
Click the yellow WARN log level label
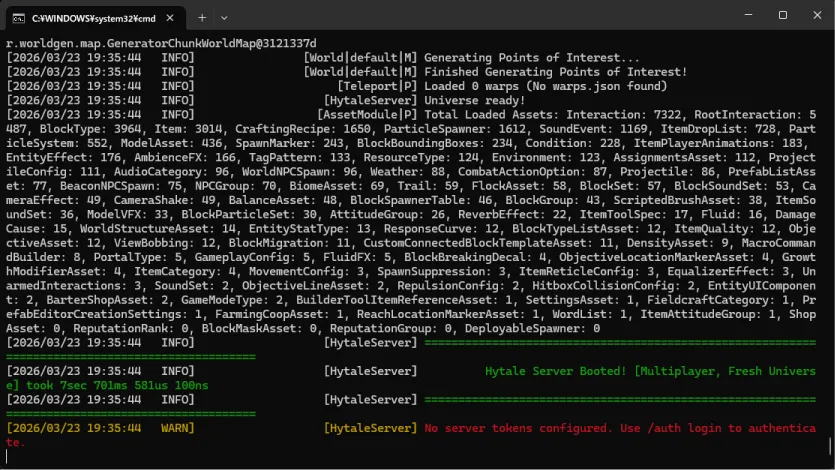pos(178,428)
